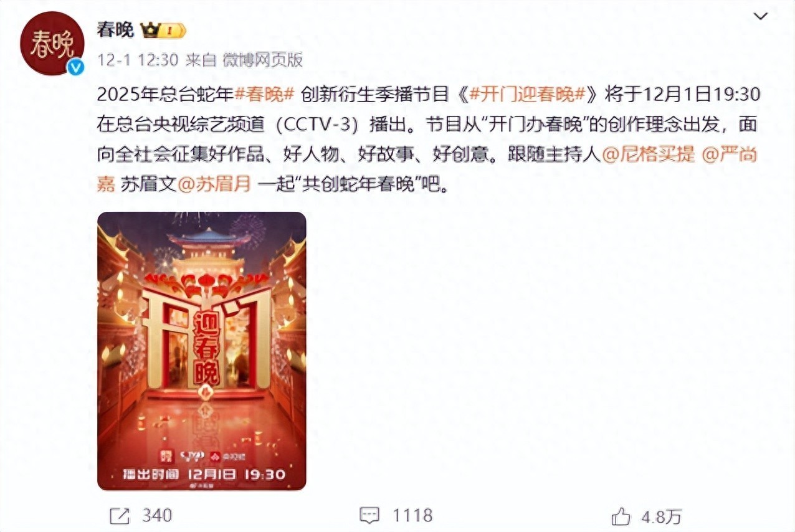The height and width of the screenshot is (532, 795).
Task: Open the 春晚 profile avatar
Action: (52, 43)
